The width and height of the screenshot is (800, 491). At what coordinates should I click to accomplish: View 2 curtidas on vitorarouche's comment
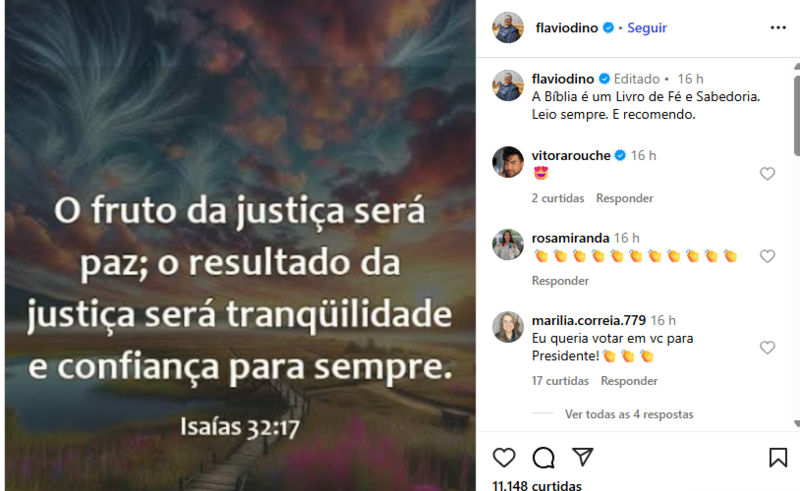558,198
